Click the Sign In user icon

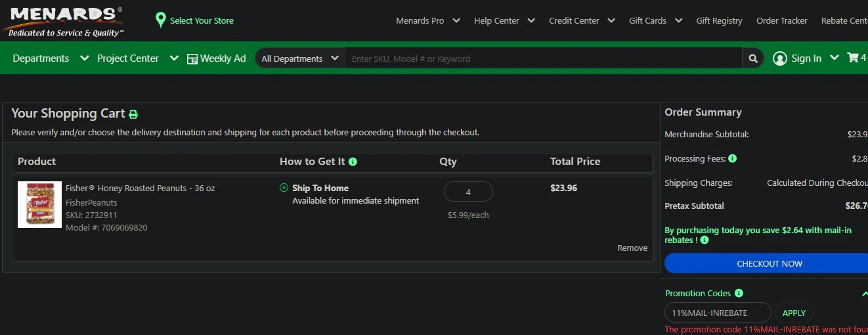[780, 58]
